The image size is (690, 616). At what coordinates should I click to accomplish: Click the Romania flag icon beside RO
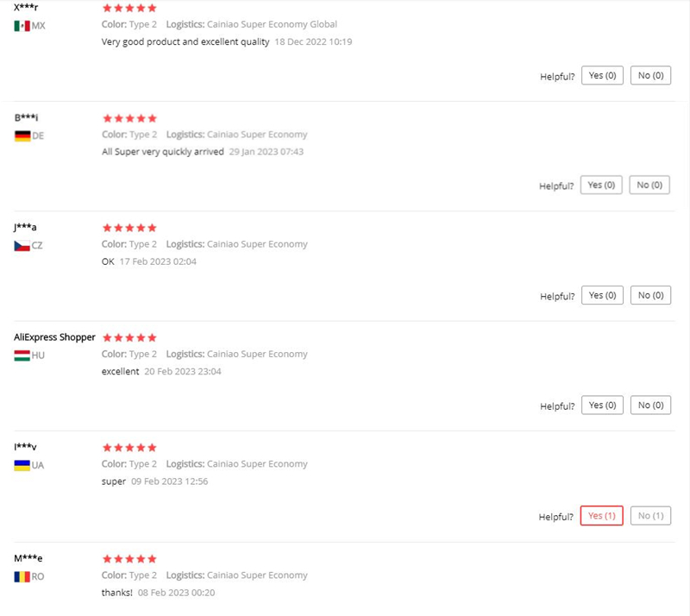(x=22, y=576)
